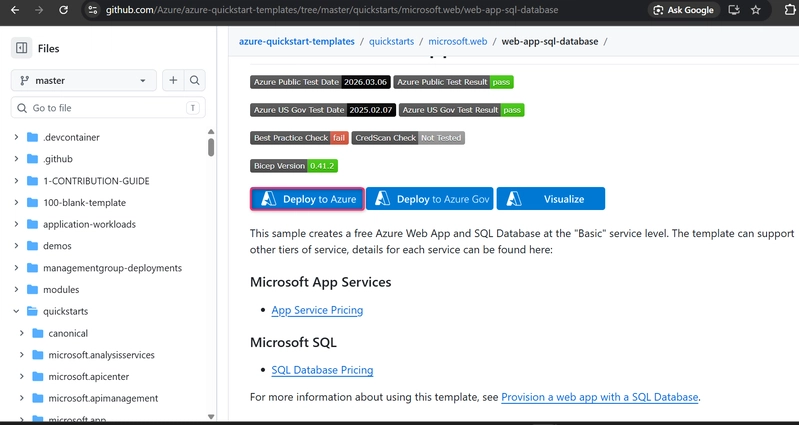Click the add file plus button
The height and width of the screenshot is (425, 799).
click(x=173, y=81)
